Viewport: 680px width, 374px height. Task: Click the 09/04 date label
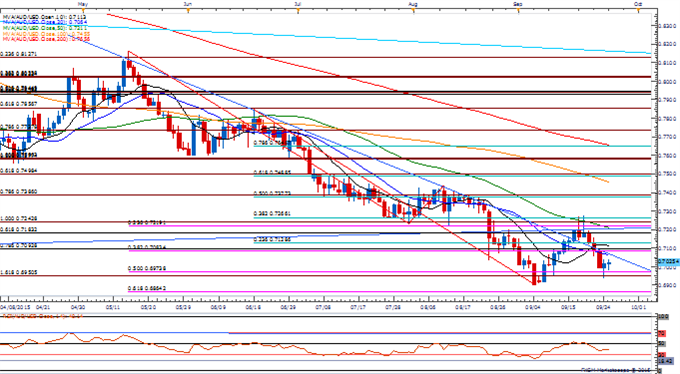tap(533, 306)
